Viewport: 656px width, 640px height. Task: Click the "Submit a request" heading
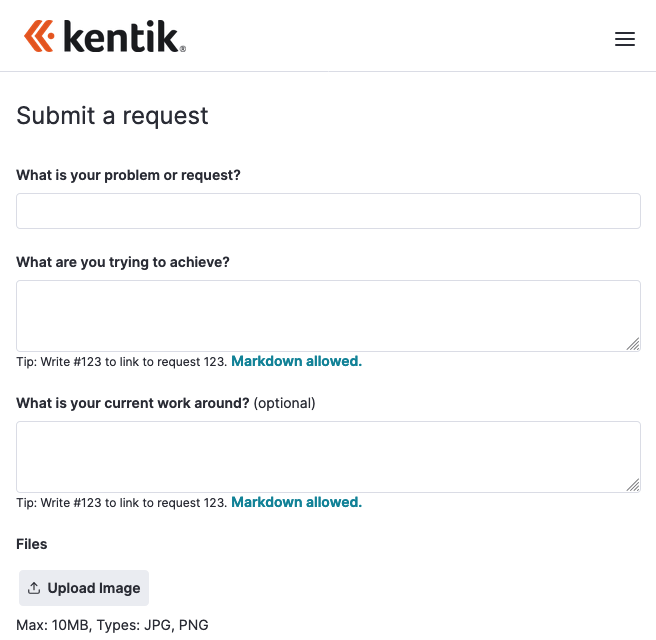112,115
